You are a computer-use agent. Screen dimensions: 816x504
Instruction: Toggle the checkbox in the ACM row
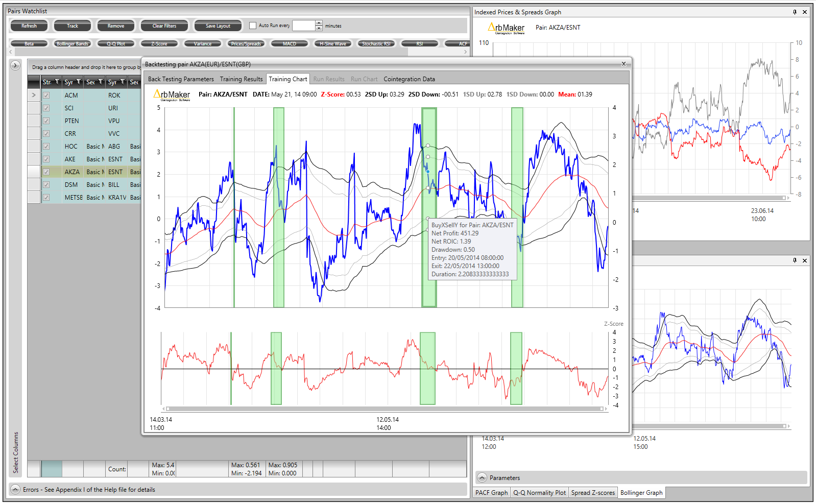(x=46, y=95)
